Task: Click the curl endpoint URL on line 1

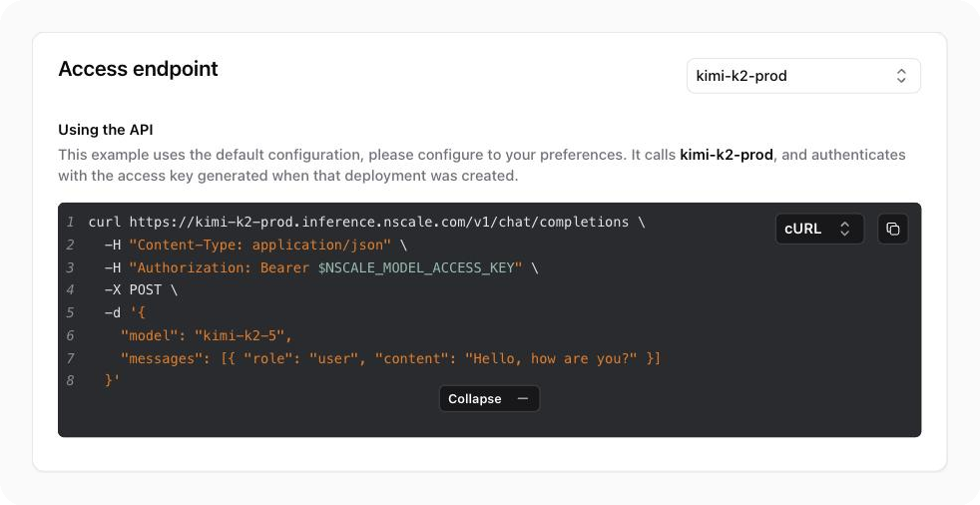Action: click(x=379, y=222)
